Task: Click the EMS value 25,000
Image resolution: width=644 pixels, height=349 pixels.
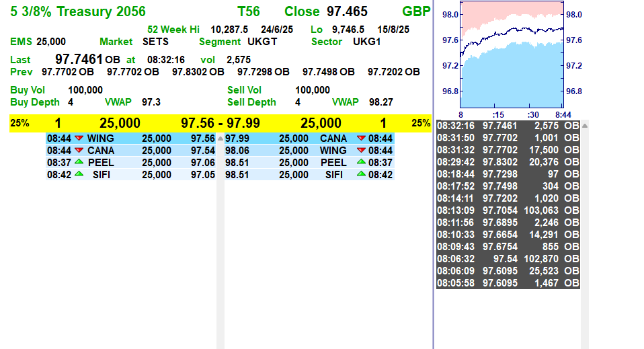Action: tap(51, 42)
